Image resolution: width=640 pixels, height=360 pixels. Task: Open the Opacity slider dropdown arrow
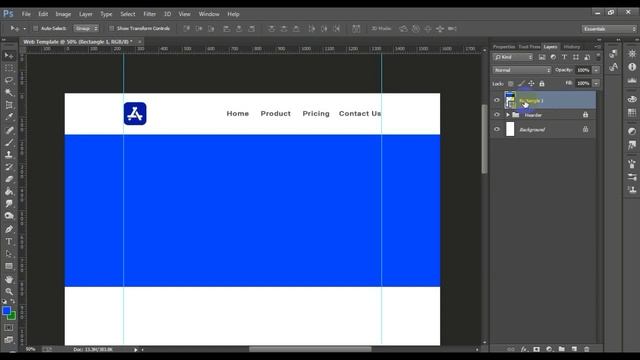pyautogui.click(x=596, y=70)
